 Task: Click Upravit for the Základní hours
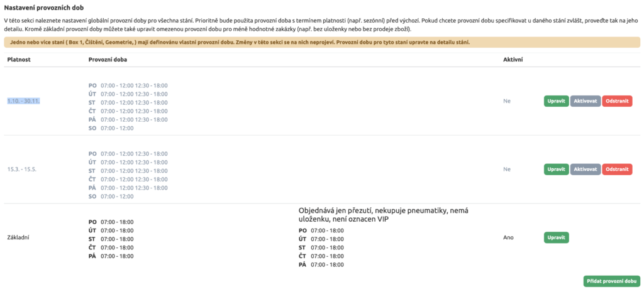[557, 238]
